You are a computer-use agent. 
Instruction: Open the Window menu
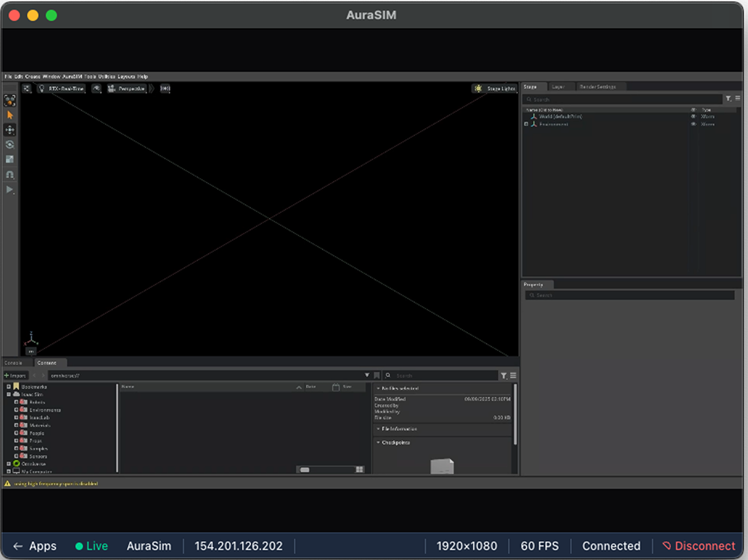point(51,77)
